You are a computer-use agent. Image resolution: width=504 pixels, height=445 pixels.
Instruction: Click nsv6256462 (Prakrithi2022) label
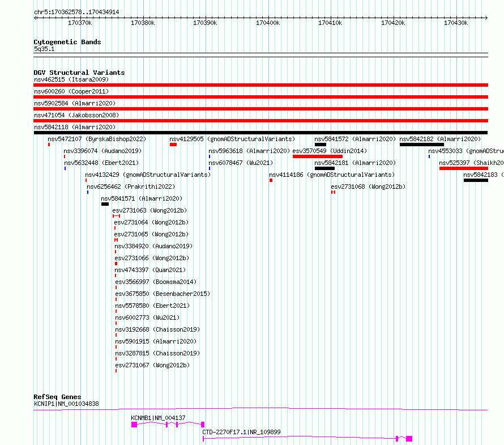[131, 187]
